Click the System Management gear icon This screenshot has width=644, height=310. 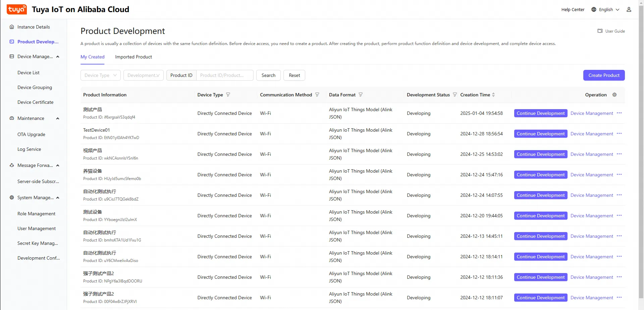coord(12,197)
